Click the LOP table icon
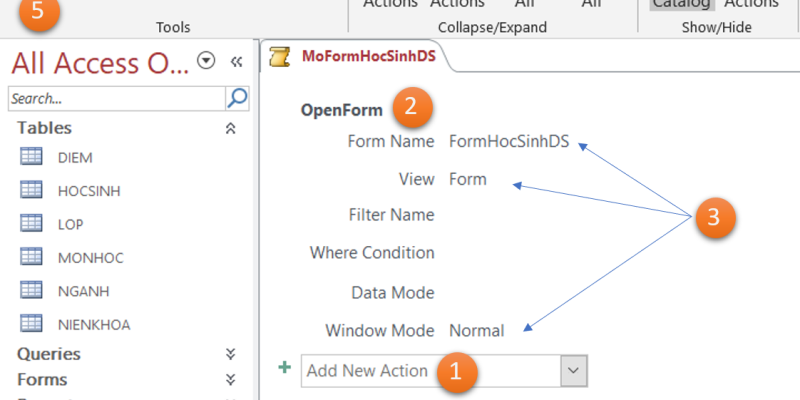Viewport: 800px width, 400px height. tap(31, 223)
